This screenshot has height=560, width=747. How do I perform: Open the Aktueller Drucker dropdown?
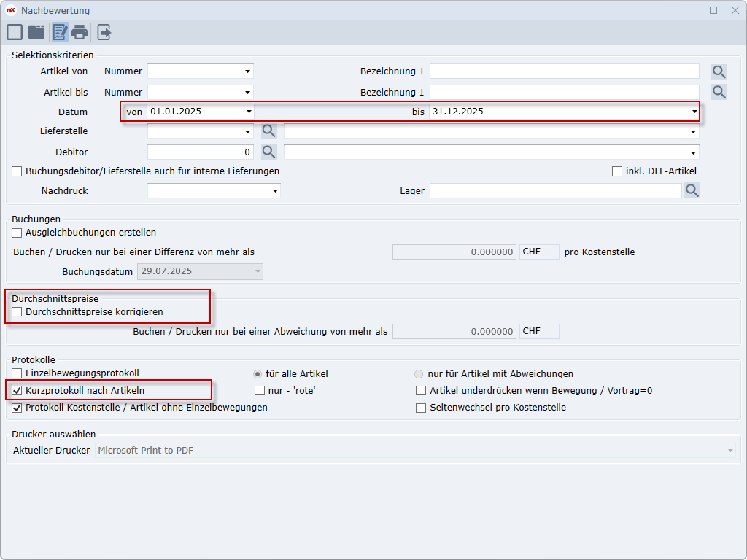click(730, 451)
